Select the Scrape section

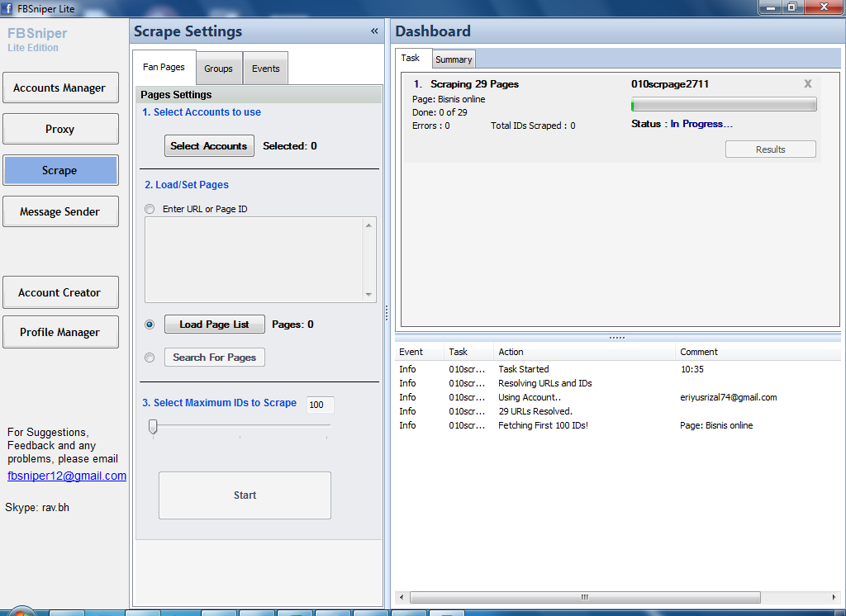click(60, 170)
